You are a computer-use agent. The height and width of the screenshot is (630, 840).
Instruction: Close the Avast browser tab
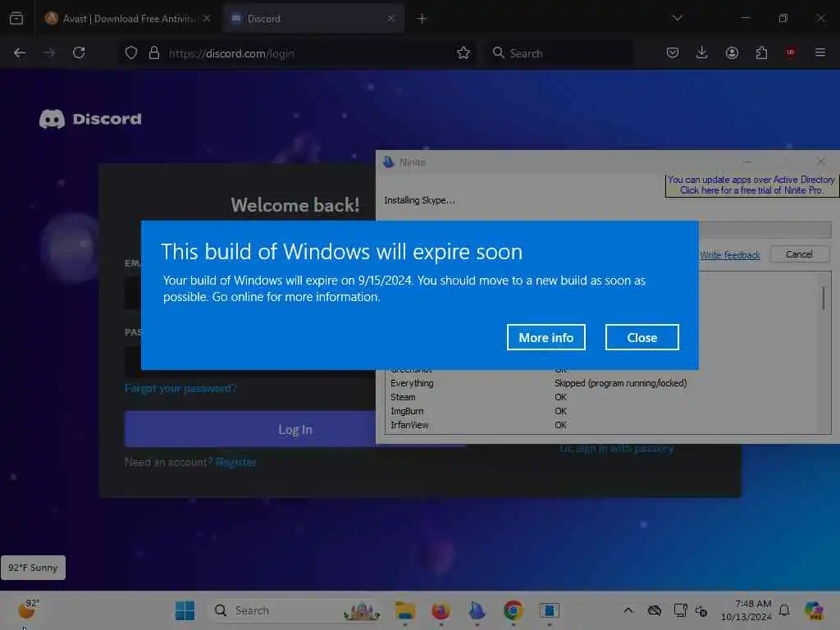coord(207,18)
